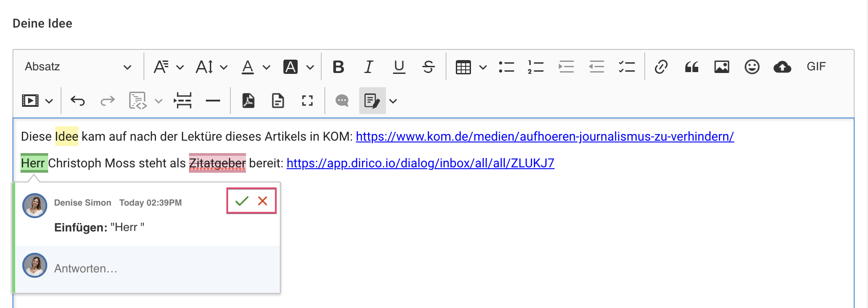This screenshot has height=308, width=868.
Task: Open the Absatz paragraph style dropdown
Action: pyautogui.click(x=78, y=67)
